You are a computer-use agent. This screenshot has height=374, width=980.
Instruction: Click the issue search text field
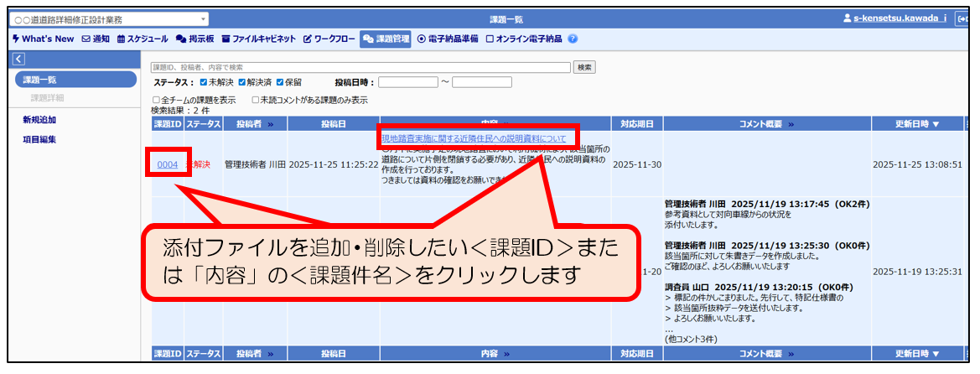[x=360, y=67]
